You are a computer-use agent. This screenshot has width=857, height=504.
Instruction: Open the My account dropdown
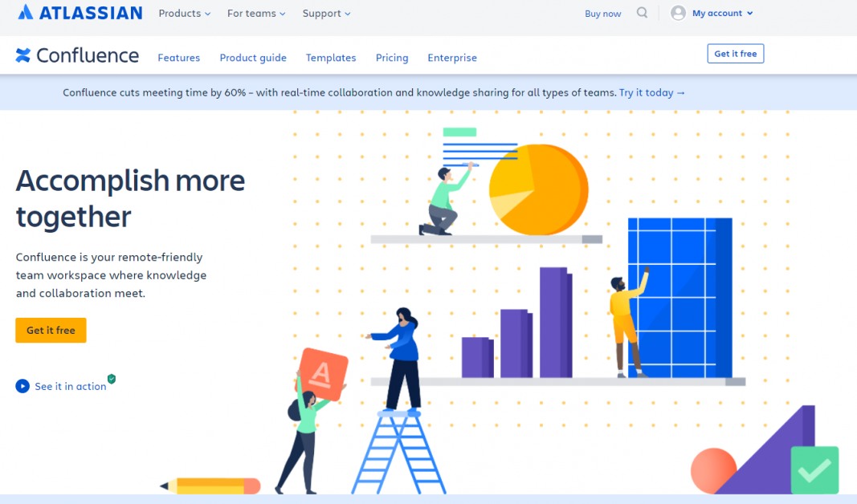click(x=723, y=13)
